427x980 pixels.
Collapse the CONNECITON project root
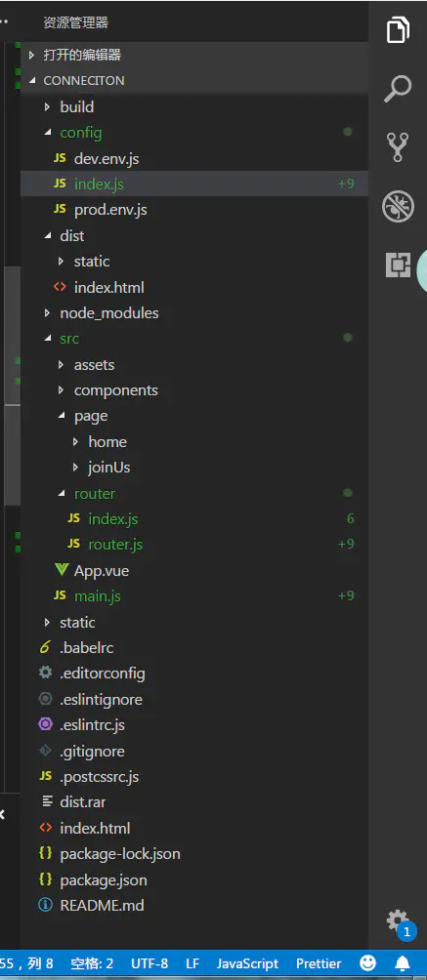coord(194,81)
